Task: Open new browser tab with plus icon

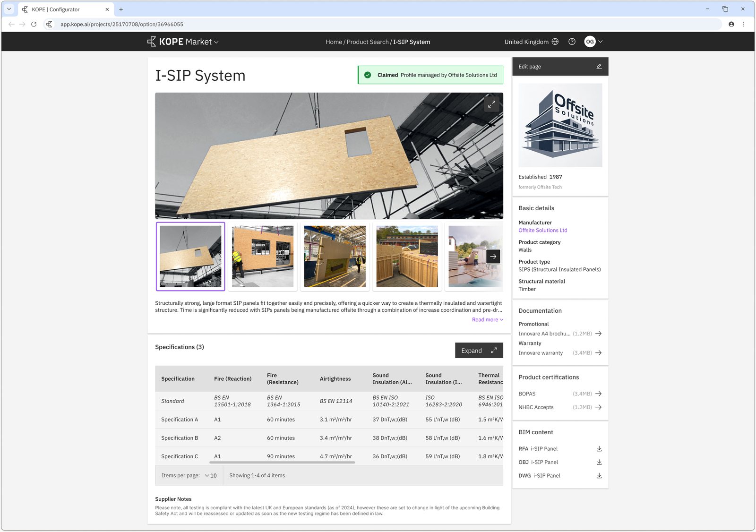Action: coord(121,9)
